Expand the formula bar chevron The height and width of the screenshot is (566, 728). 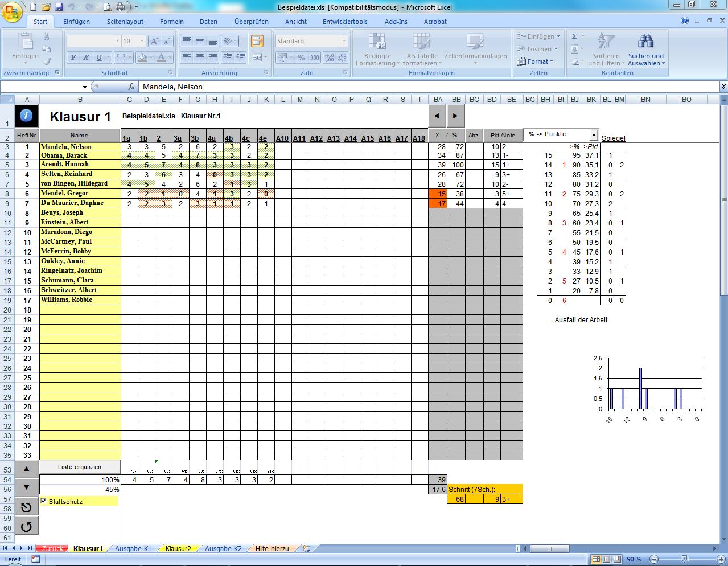point(723,87)
